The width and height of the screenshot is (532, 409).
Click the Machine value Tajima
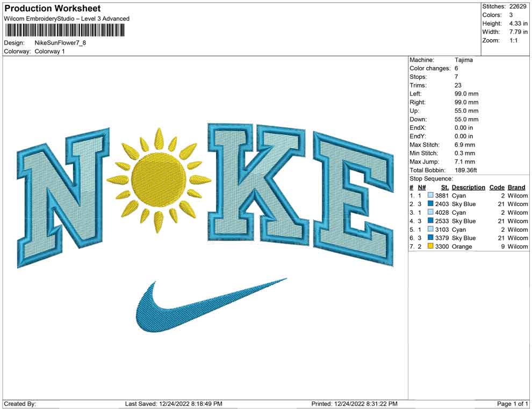click(463, 60)
